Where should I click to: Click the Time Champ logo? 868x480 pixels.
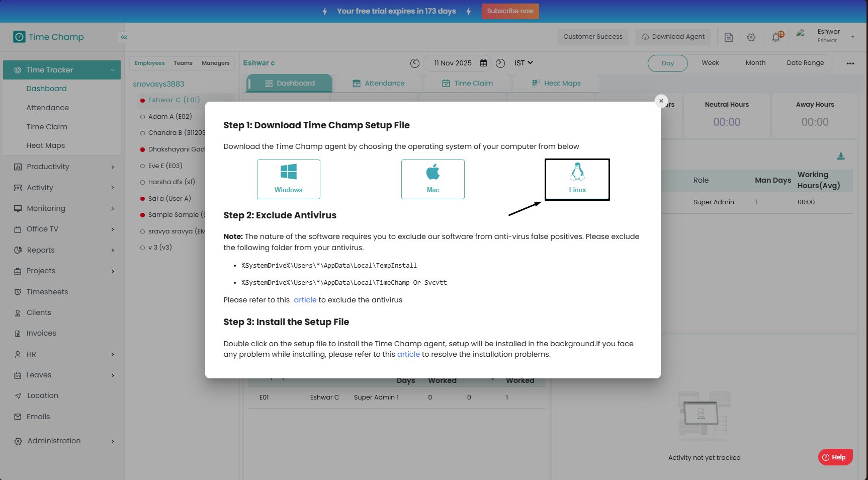pos(49,37)
